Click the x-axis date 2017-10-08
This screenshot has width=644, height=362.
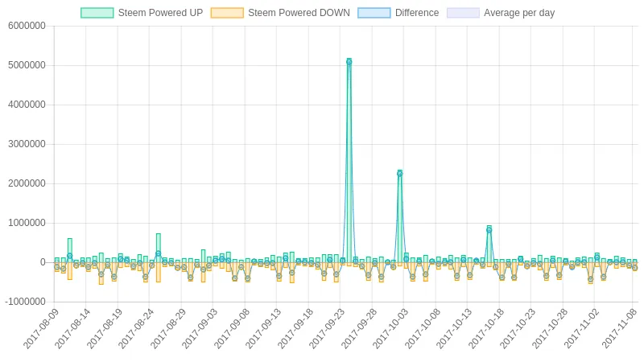pyautogui.click(x=422, y=329)
